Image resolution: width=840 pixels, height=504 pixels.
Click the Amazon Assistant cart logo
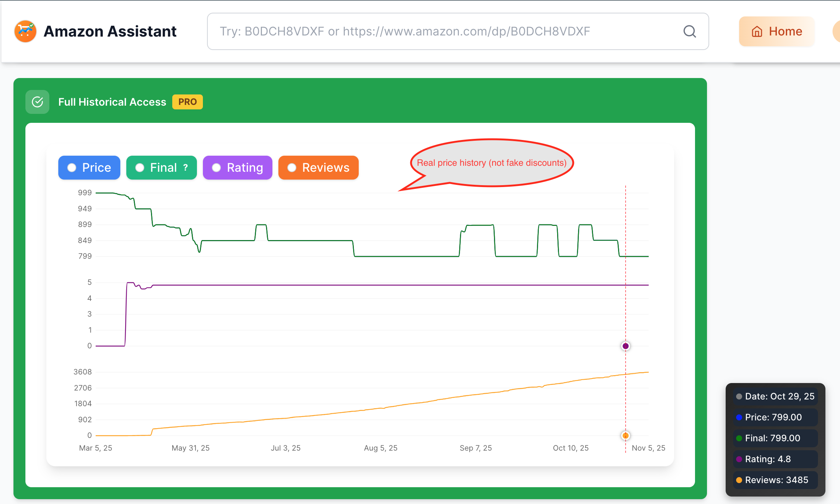(x=25, y=31)
